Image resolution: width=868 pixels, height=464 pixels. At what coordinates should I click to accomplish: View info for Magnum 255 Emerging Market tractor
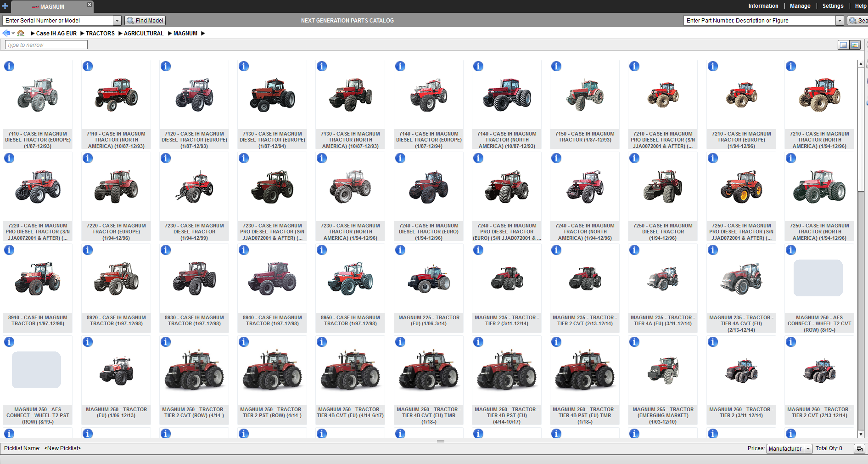tap(634, 342)
